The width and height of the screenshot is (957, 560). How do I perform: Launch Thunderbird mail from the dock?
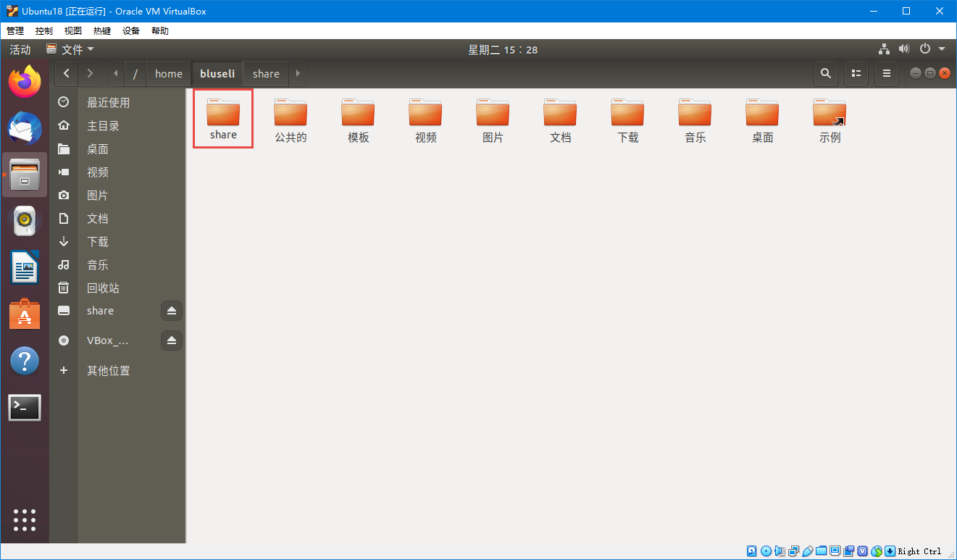pos(25,128)
